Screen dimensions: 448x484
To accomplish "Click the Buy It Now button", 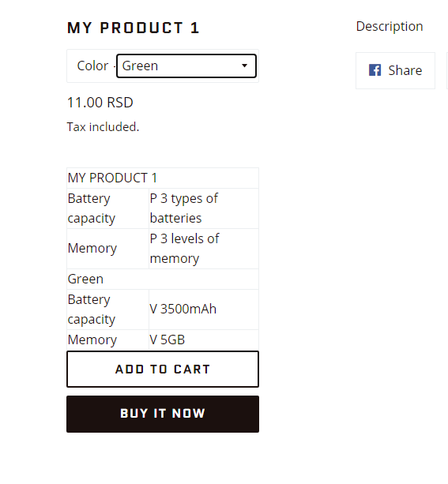I will (163, 414).
